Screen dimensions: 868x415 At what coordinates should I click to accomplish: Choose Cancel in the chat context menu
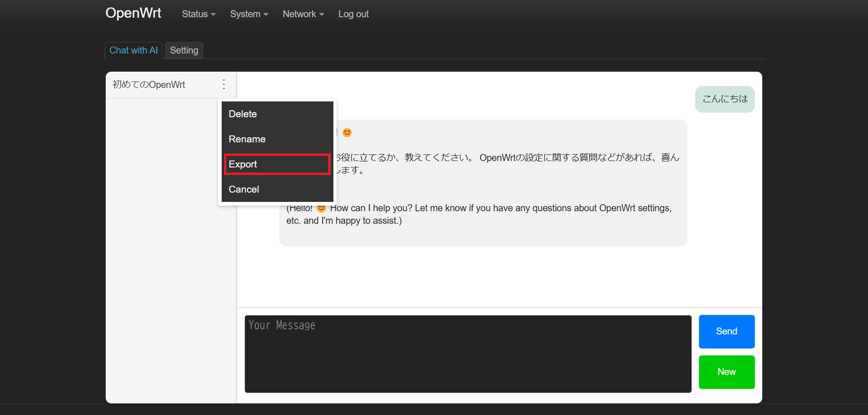[278, 189]
